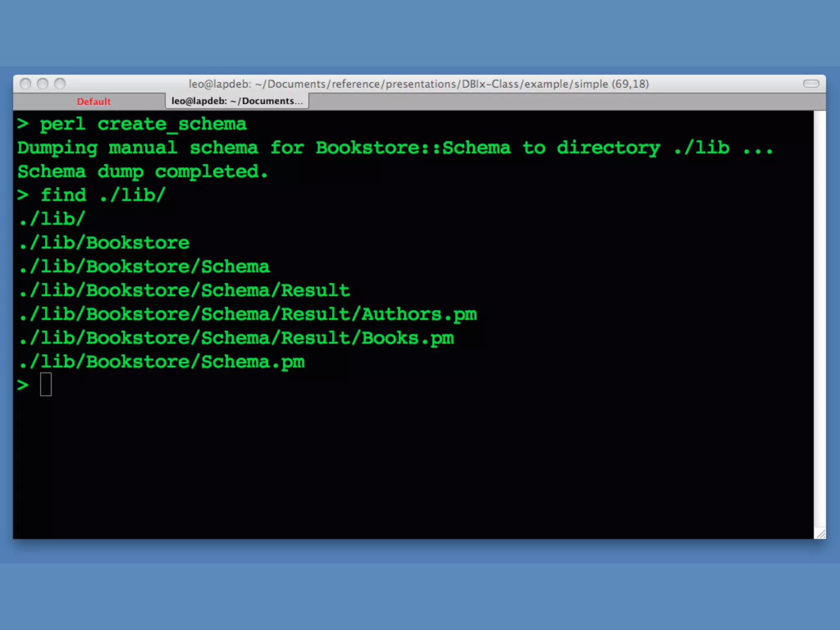
Task: Click the ./lib/Bookstore directory line
Action: pyautogui.click(x=104, y=243)
